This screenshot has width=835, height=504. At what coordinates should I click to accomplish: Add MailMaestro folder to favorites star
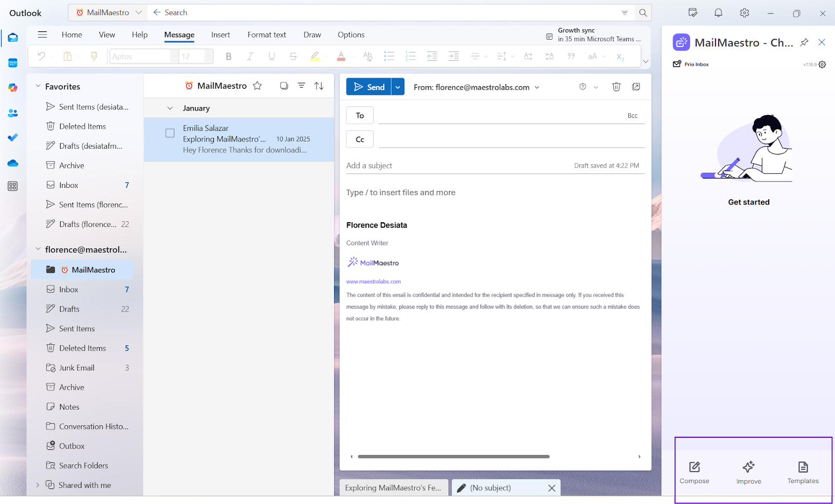click(x=257, y=86)
